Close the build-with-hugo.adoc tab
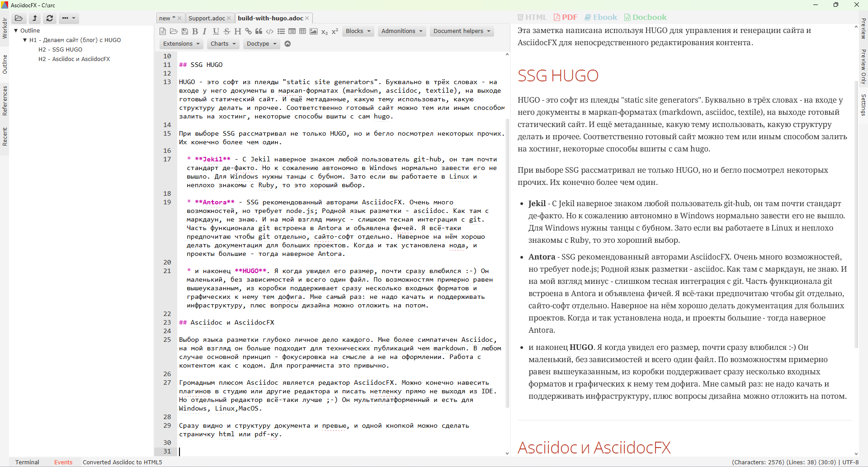This screenshot has width=868, height=467. [x=307, y=19]
